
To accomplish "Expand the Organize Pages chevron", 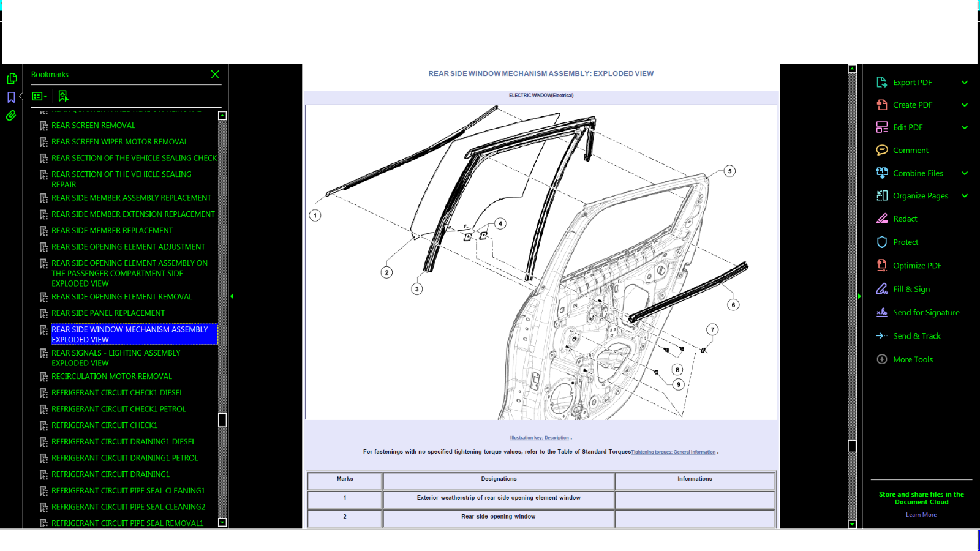I will point(965,196).
